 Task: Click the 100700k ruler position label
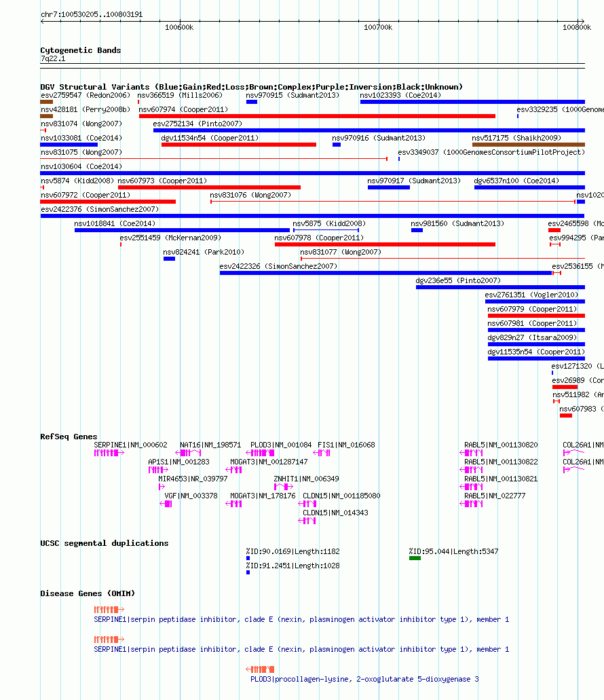[x=378, y=27]
